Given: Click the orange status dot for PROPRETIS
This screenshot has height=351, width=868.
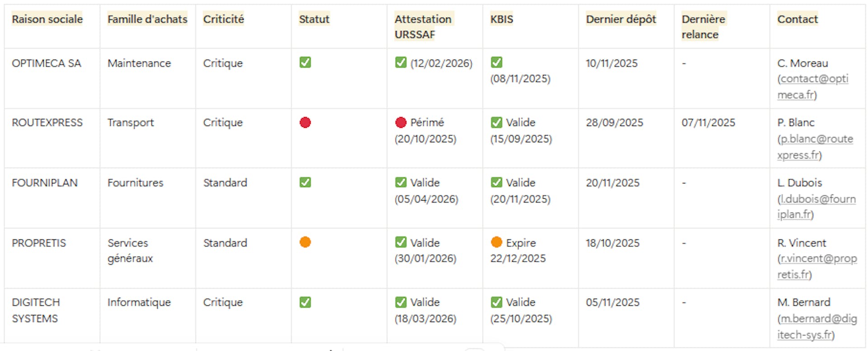Looking at the screenshot, I should point(305,242).
